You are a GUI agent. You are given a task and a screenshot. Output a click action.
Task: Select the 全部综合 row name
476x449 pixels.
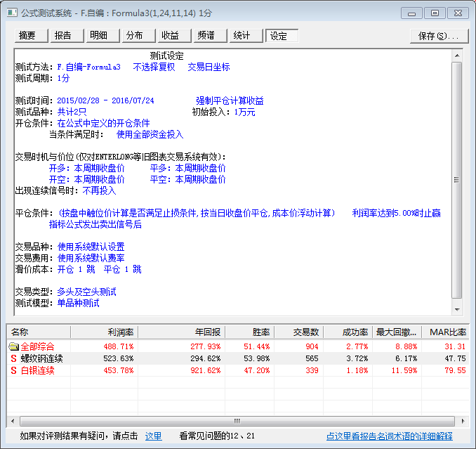[38, 346]
